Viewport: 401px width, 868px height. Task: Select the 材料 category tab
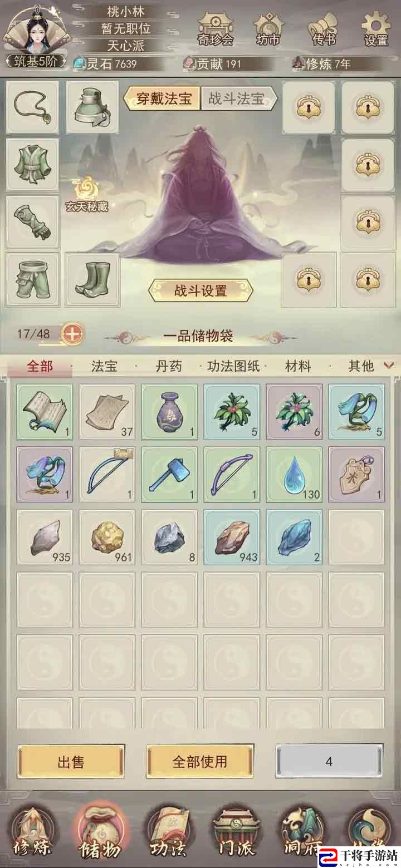point(298,366)
